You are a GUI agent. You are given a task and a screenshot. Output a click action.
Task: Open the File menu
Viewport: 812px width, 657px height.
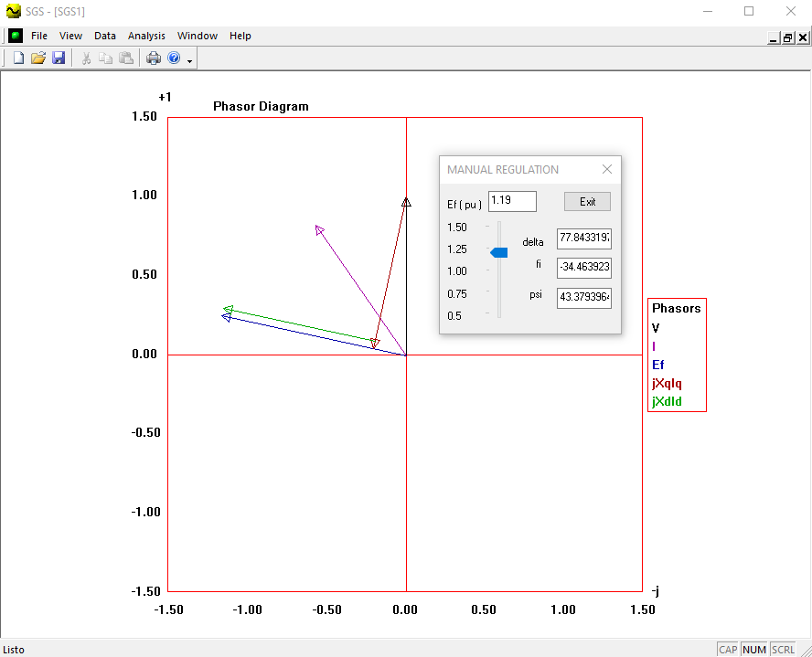(x=39, y=36)
